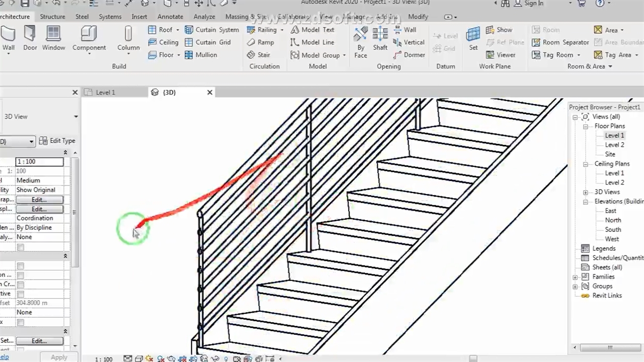Toggle the checkbox below the None row
The height and width of the screenshot is (362, 644).
20,247
